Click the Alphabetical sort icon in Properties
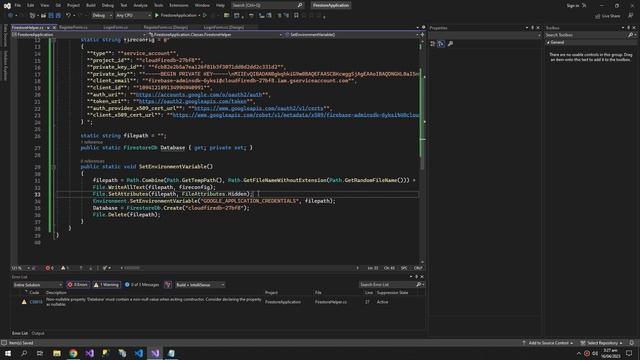 (x=441, y=44)
